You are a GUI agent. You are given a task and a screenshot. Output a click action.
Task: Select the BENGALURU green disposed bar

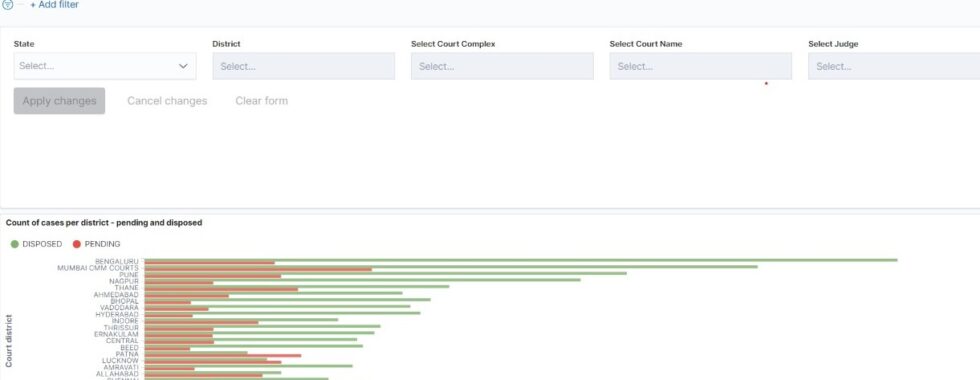pyautogui.click(x=521, y=259)
